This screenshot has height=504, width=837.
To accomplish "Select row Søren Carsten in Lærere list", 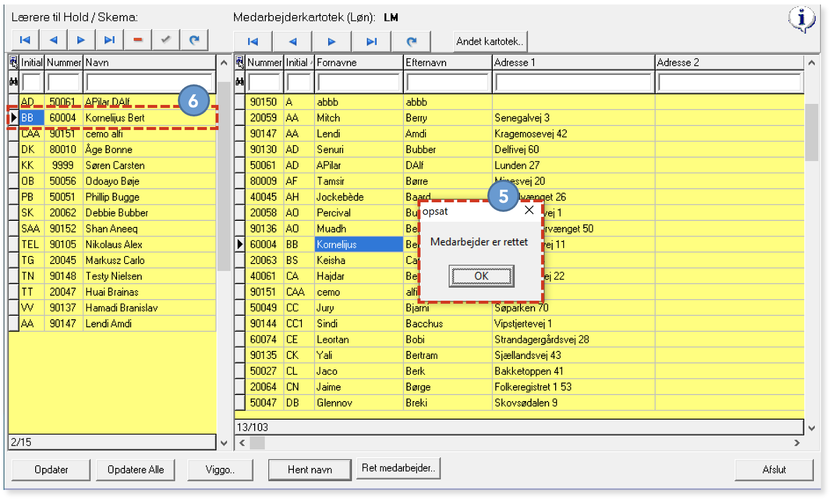I will tap(113, 165).
